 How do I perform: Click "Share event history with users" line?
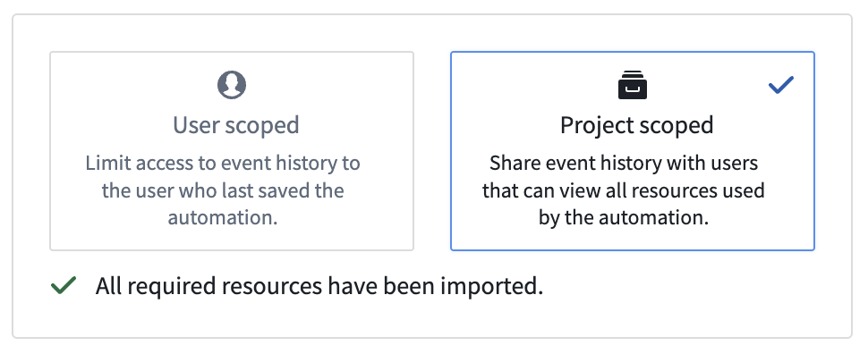624,164
